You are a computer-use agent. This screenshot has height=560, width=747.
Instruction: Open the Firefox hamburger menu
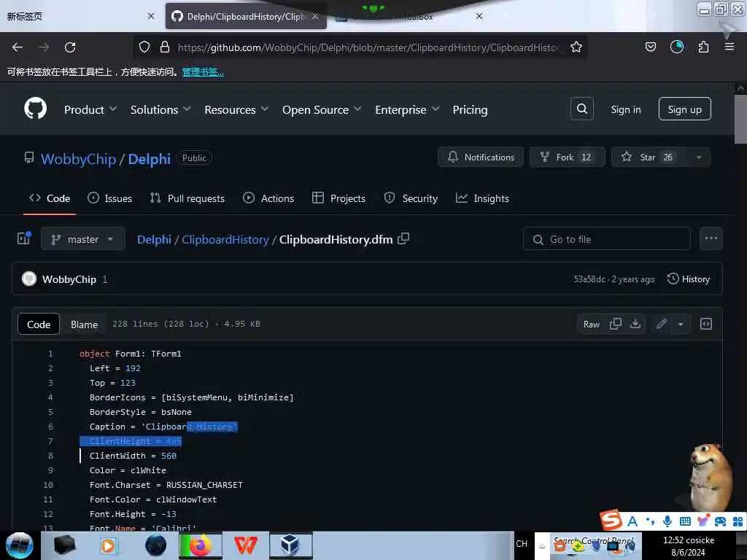[729, 47]
